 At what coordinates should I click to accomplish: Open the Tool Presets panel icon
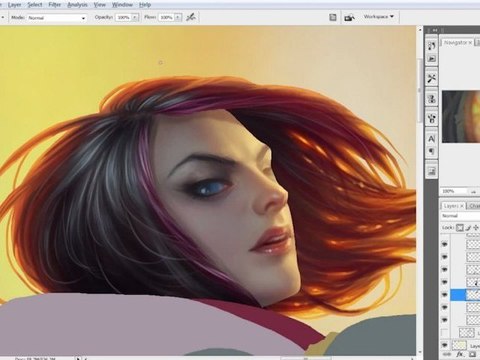(432, 79)
